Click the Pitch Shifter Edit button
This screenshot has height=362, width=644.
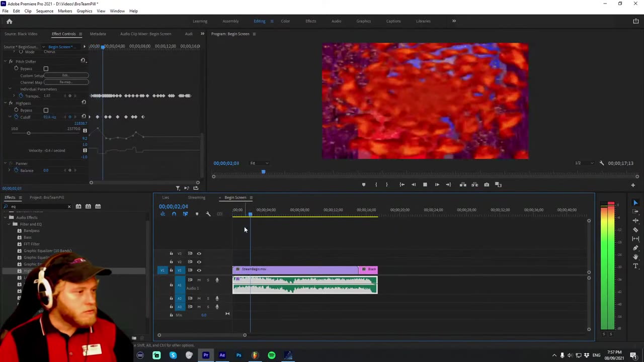pyautogui.click(x=66, y=75)
